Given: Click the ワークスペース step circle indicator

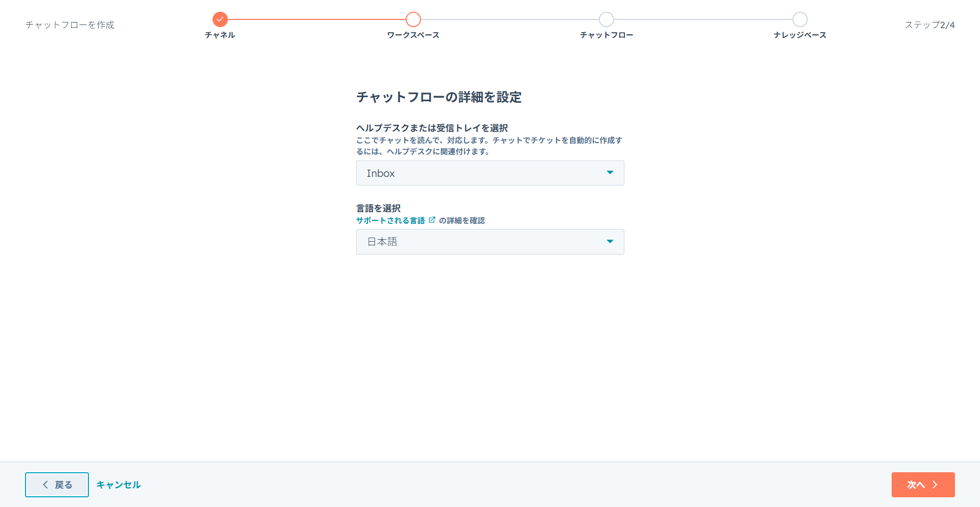Looking at the screenshot, I should click(x=413, y=19).
